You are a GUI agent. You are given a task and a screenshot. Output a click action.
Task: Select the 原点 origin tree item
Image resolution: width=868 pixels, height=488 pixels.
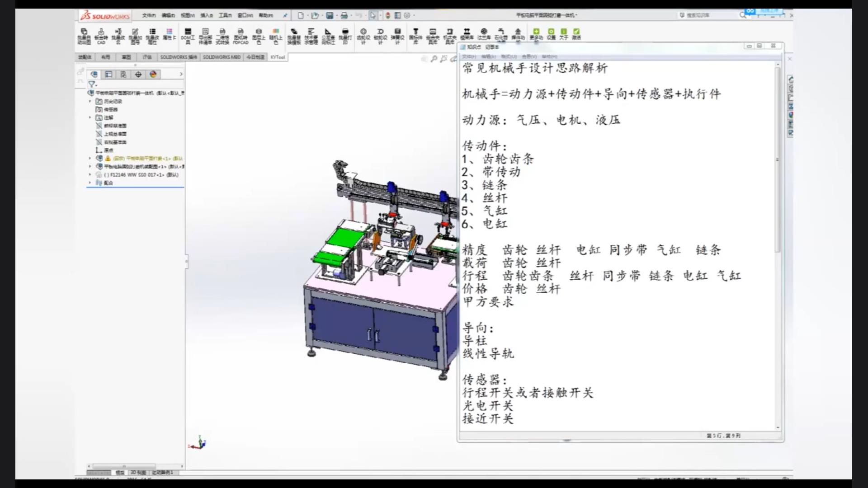click(x=104, y=150)
